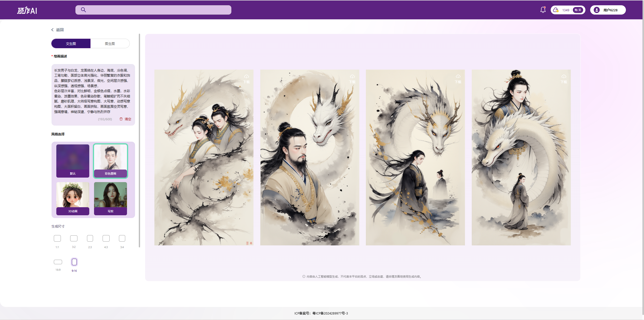This screenshot has width=644, height=320.
Task: Download the bearded man dragon image
Action: pyautogui.click(x=352, y=78)
